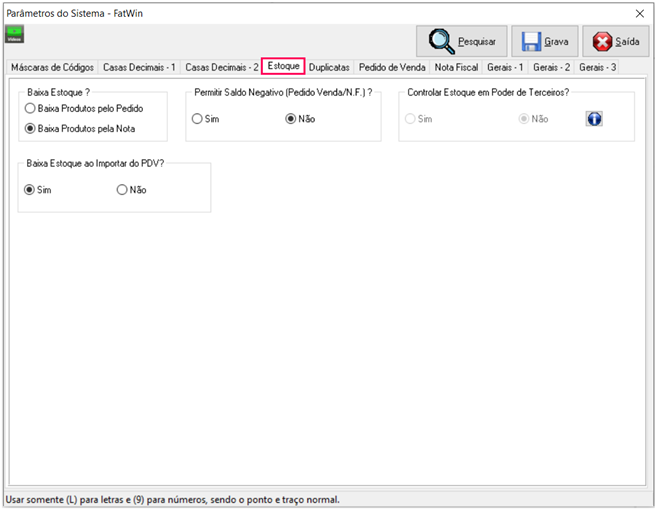The width and height of the screenshot is (658, 510).
Task: Open the Máscaras de Códigos tab
Action: [51, 67]
